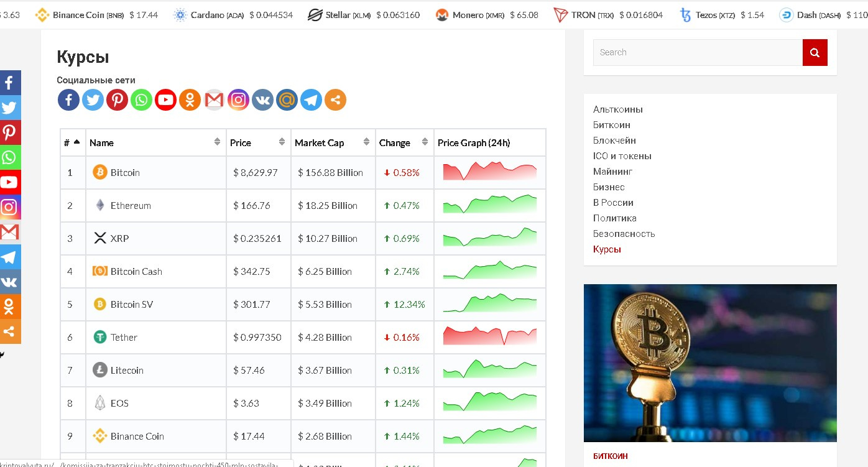868x467 pixels.
Task: Click the VK icon in left floating sidebar
Action: 10,282
